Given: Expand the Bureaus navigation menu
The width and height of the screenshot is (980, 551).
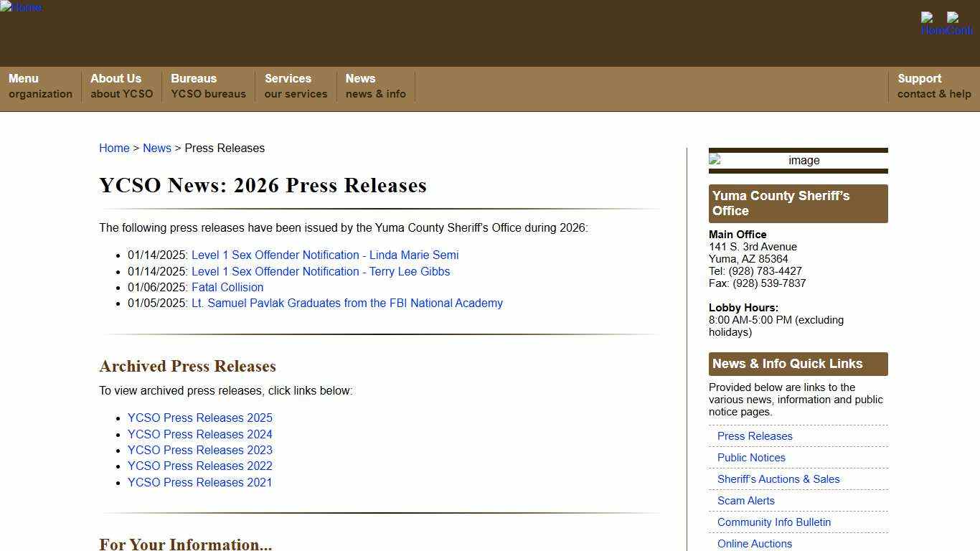Looking at the screenshot, I should [208, 86].
